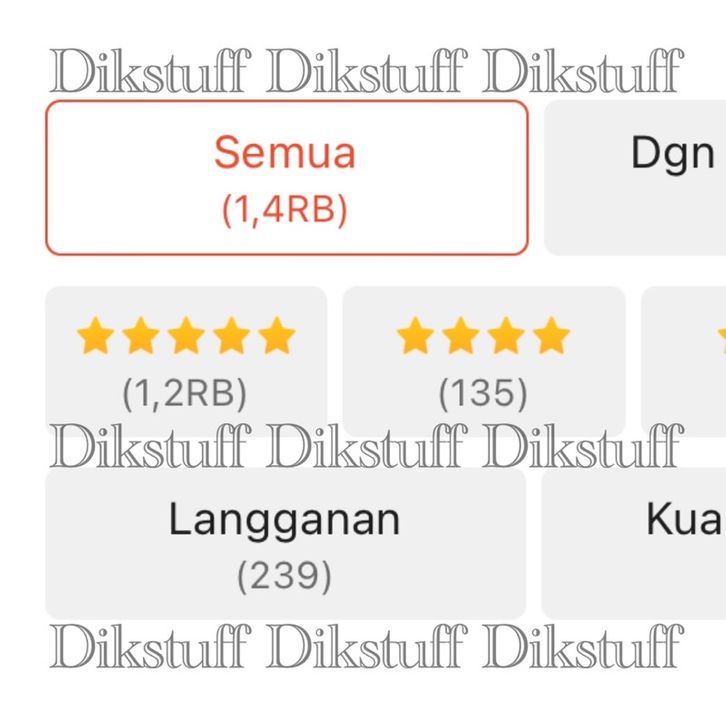Click the (239) count under Langganan

285,576
